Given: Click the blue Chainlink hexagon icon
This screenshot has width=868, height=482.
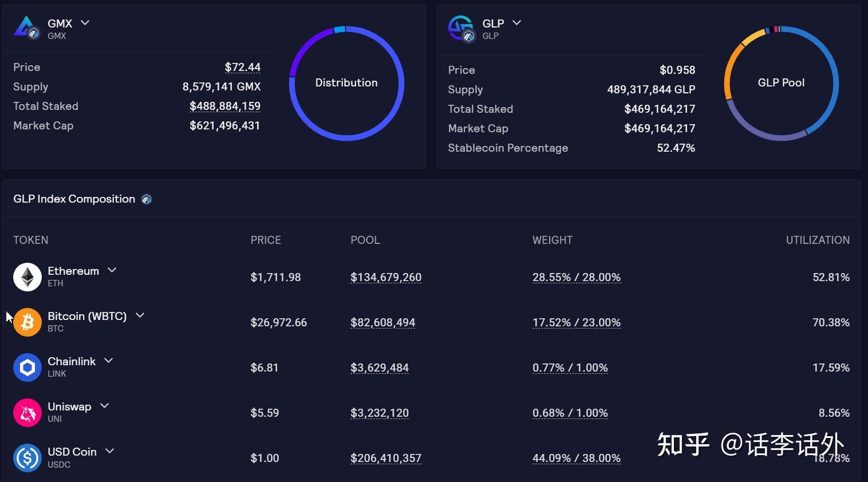Looking at the screenshot, I should coord(27,368).
